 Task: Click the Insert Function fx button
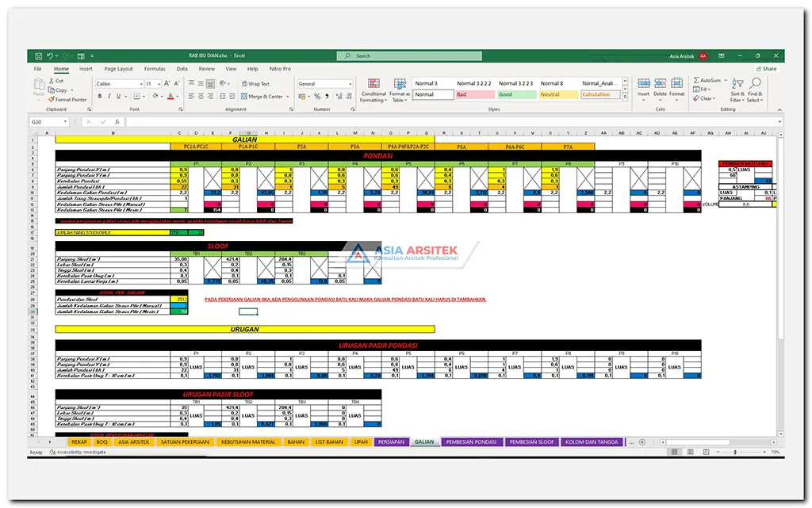coord(117,121)
